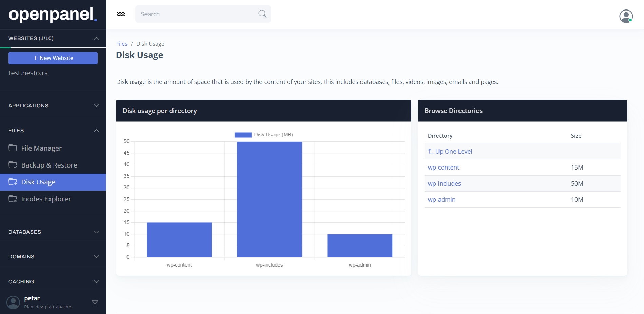The height and width of the screenshot is (314, 644).
Task: Toggle Disk Usage (MB) legend dataset
Action: click(x=264, y=135)
